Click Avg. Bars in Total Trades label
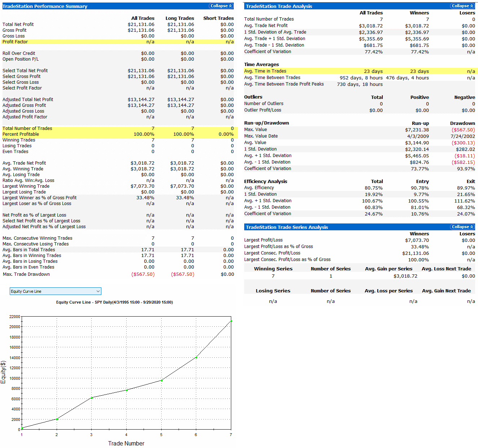The width and height of the screenshot is (478, 448). (x=29, y=250)
